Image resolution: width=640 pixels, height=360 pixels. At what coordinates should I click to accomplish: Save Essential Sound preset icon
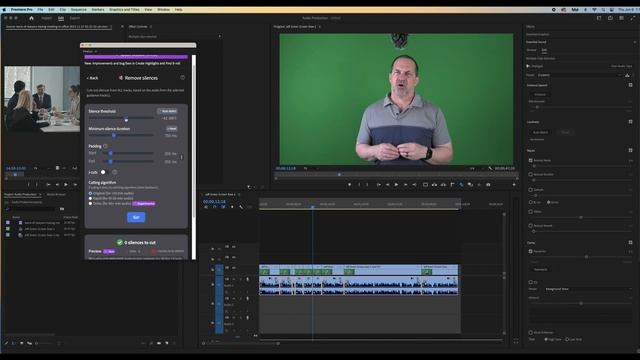(x=627, y=75)
